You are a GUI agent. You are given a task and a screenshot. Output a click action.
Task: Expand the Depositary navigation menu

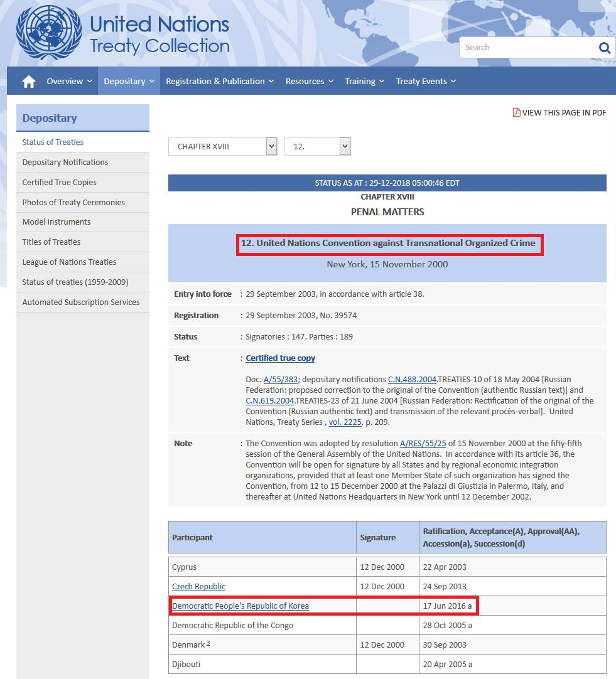tap(129, 82)
